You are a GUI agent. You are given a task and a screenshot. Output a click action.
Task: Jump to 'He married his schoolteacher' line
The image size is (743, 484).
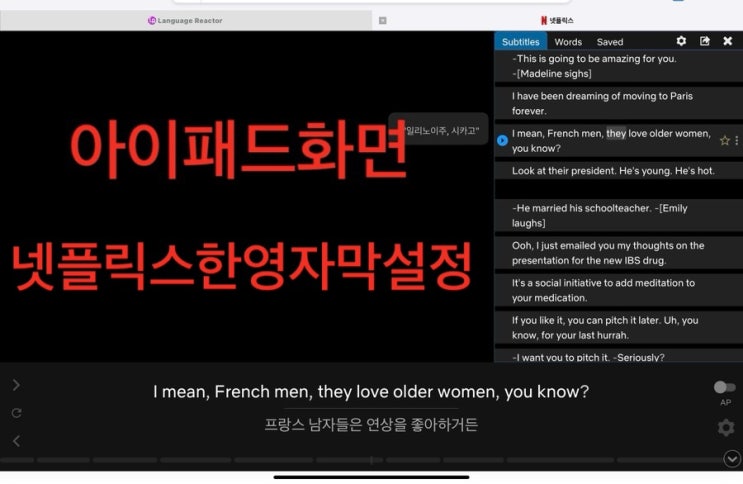[618, 215]
